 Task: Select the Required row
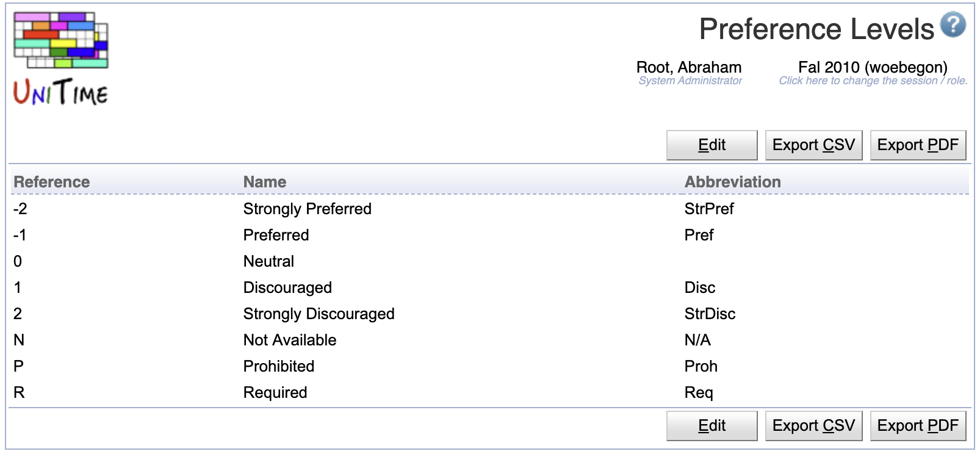490,392
